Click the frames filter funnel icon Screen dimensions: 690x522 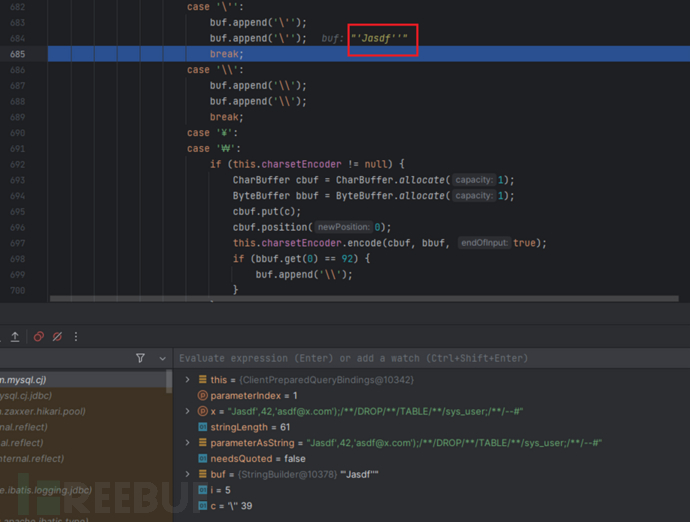coord(140,358)
